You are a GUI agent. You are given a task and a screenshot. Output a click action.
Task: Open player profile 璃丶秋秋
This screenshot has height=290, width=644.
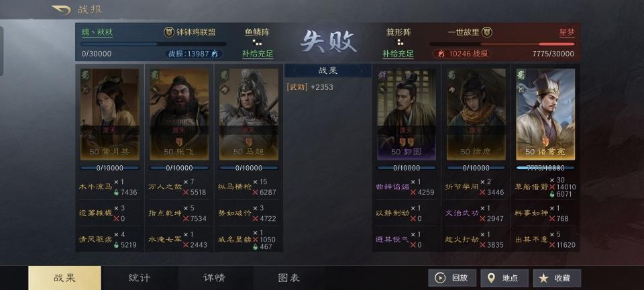(x=97, y=32)
